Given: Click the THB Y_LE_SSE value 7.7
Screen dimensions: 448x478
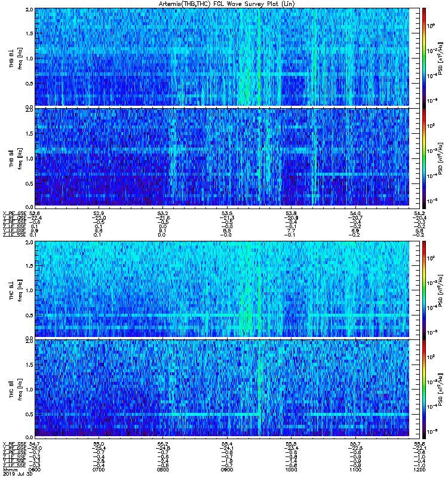Looking at the screenshot, I should pos(291,231).
